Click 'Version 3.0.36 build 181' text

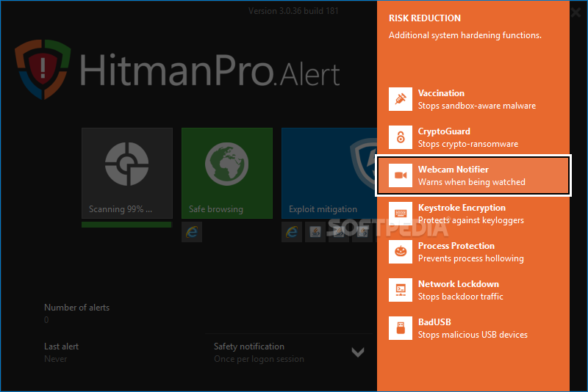tap(293, 11)
